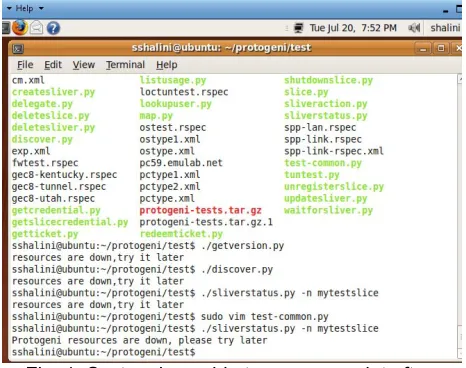Click loctuntest.rspec file name
This screenshot has width=466, height=368.
[184, 92]
